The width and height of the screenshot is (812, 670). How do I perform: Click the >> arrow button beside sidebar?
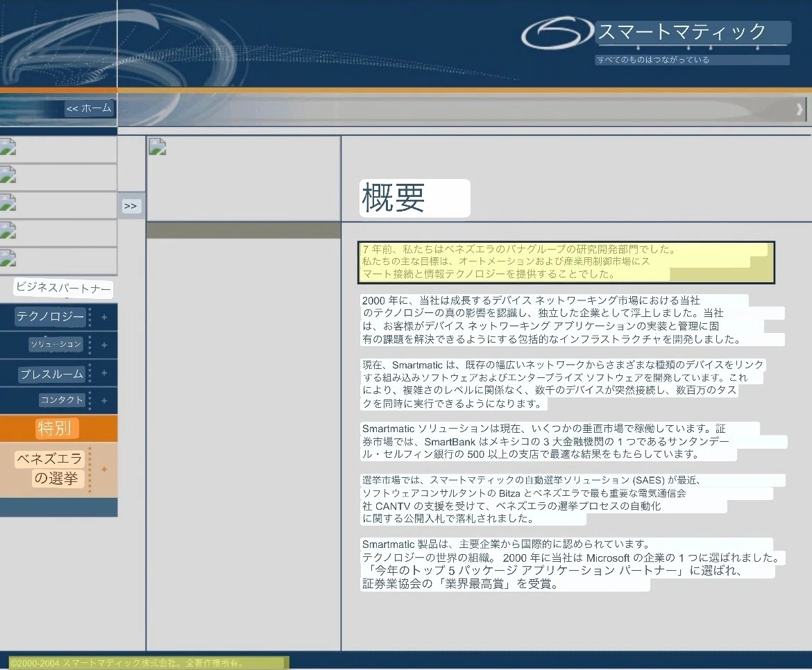(x=130, y=206)
